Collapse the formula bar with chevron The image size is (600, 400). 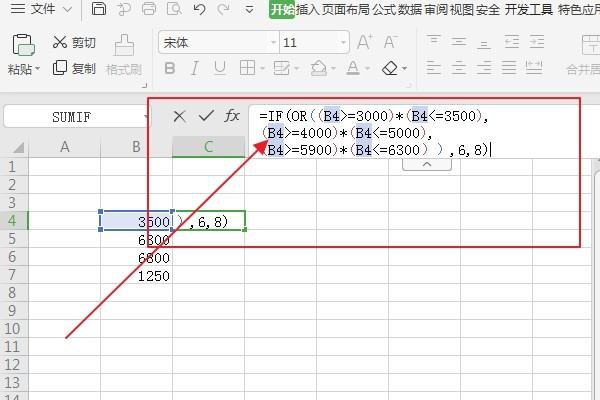point(427,164)
